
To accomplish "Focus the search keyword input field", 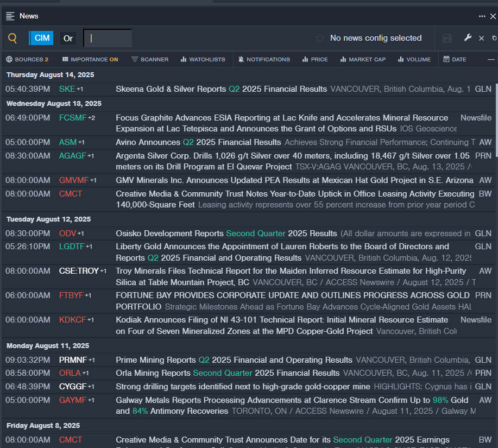I will 108,38.
